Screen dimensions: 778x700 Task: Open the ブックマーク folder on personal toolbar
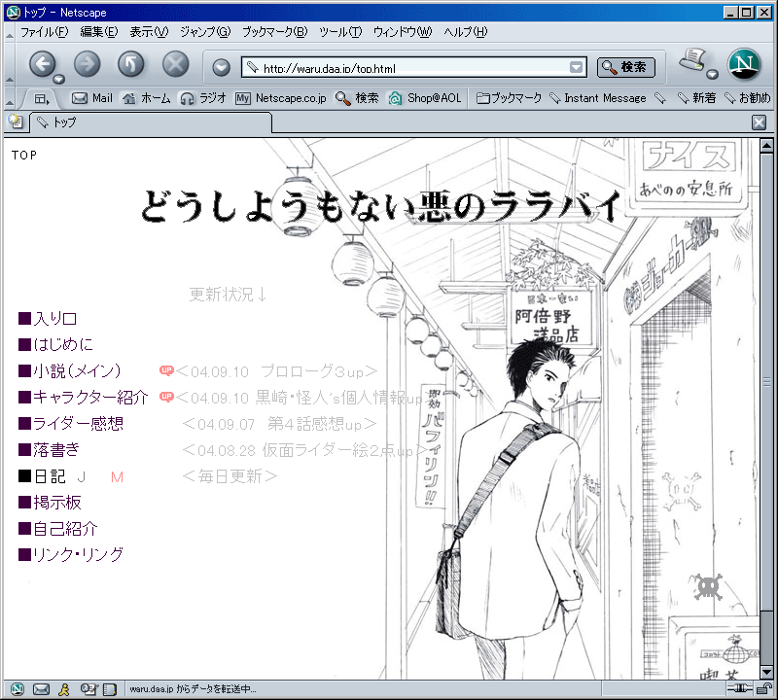click(509, 98)
